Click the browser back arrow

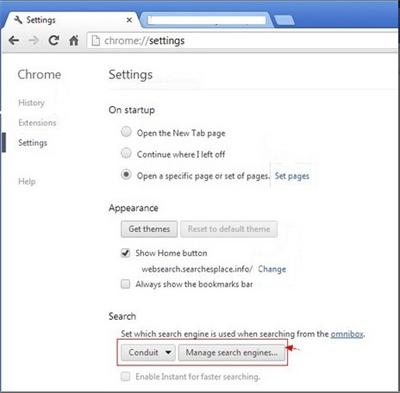pos(14,41)
